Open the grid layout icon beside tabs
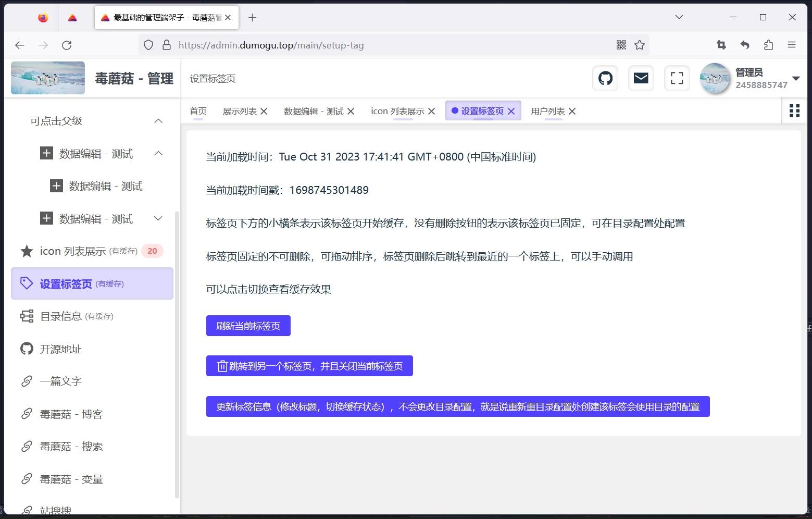The image size is (812, 519). tap(794, 110)
